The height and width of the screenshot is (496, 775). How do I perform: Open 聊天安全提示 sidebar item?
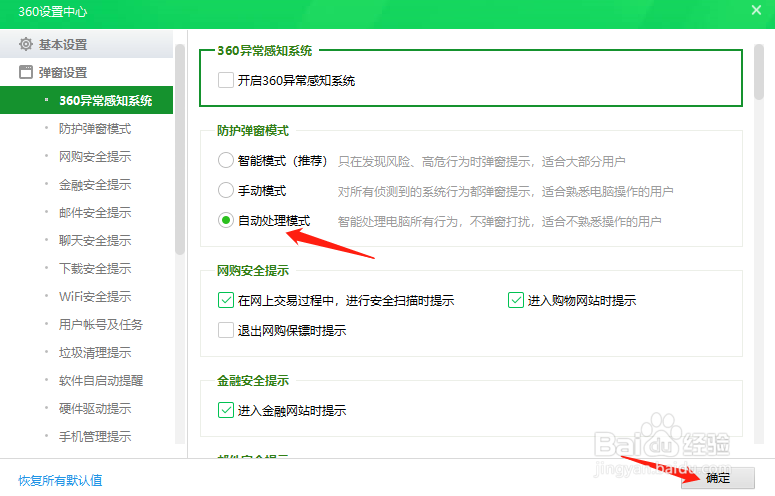click(86, 241)
